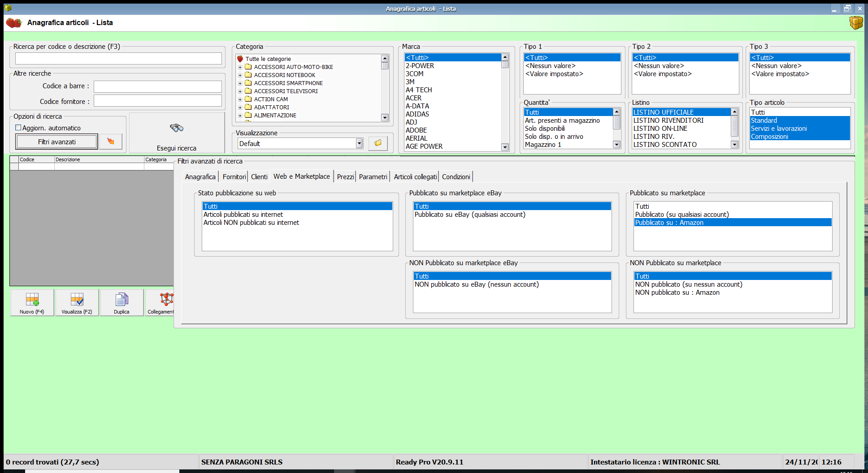
Task: Click the Marca list scroll down arrow
Action: pyautogui.click(x=505, y=147)
